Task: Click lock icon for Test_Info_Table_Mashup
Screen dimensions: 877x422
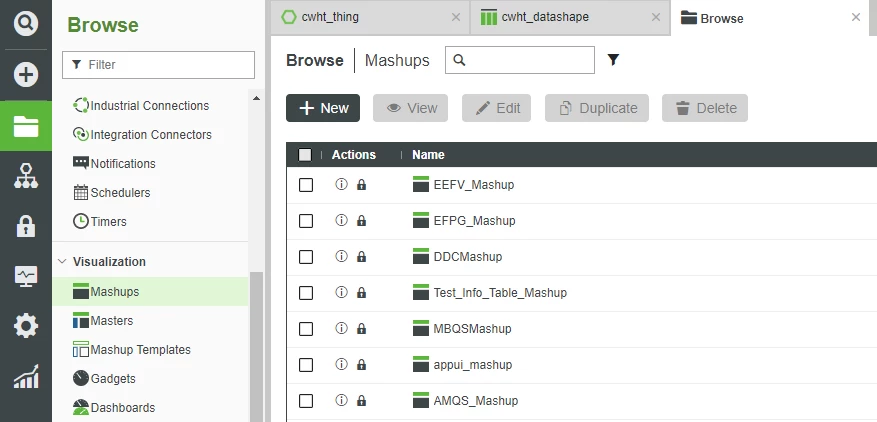Action: point(361,293)
